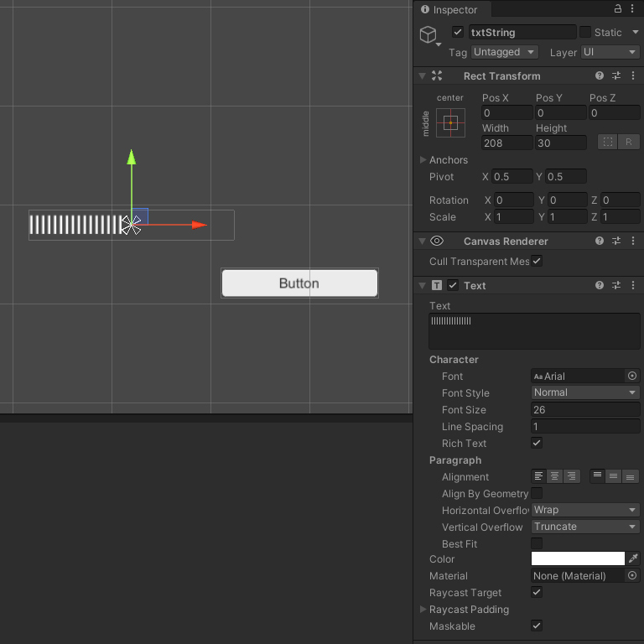This screenshot has height=644, width=644.
Task: Open Rect Transform presets icon
Action: tap(616, 75)
